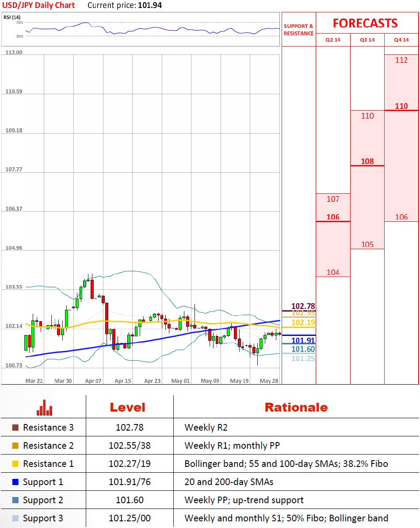Click the red bar chart icon

[44, 408]
